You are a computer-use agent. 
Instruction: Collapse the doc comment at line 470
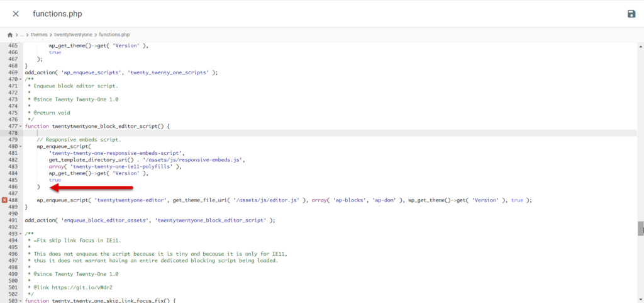click(21, 79)
